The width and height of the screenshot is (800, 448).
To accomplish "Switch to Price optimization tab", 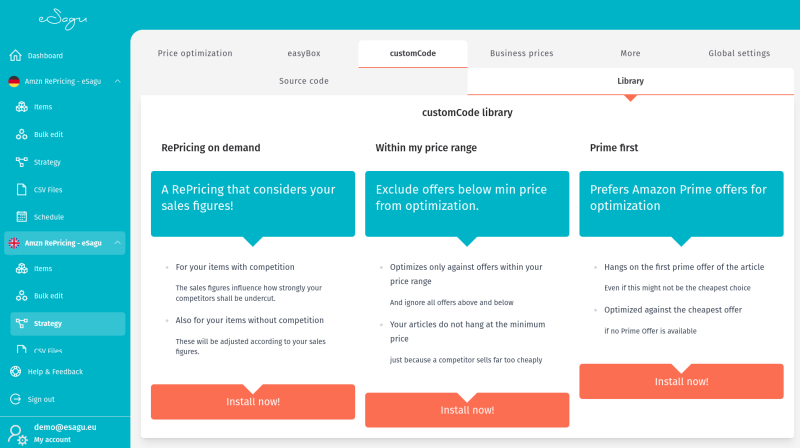I will (x=195, y=53).
